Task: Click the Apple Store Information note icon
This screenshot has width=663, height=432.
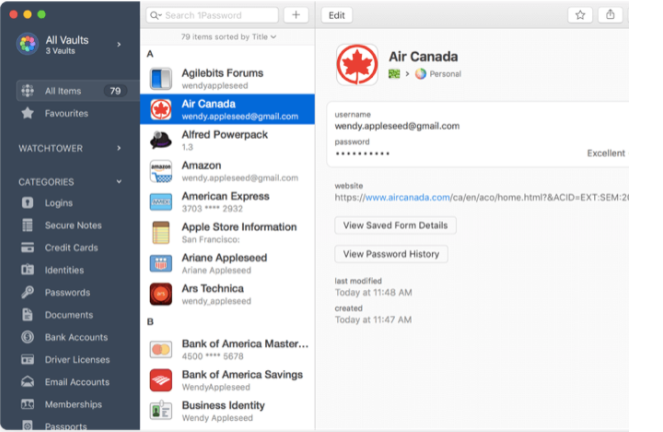Action: click(161, 232)
